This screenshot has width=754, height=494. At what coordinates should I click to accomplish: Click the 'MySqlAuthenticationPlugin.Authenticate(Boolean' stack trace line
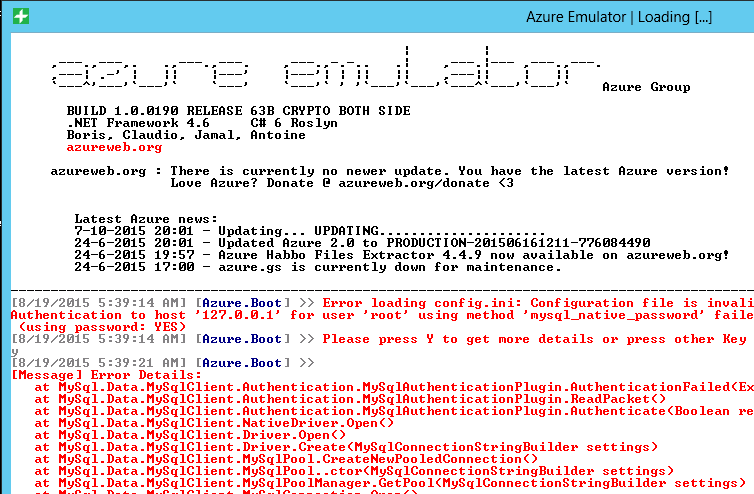click(x=394, y=411)
